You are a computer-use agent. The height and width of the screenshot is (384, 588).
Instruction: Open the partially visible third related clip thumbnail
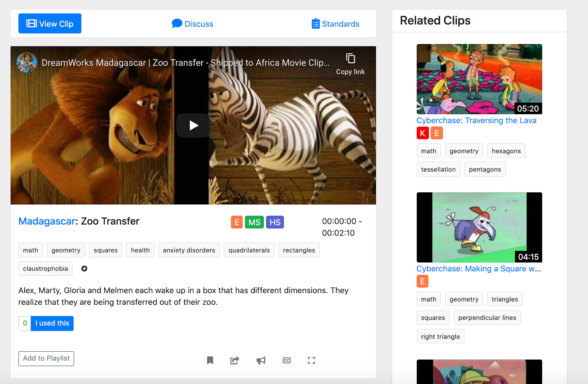(x=479, y=372)
